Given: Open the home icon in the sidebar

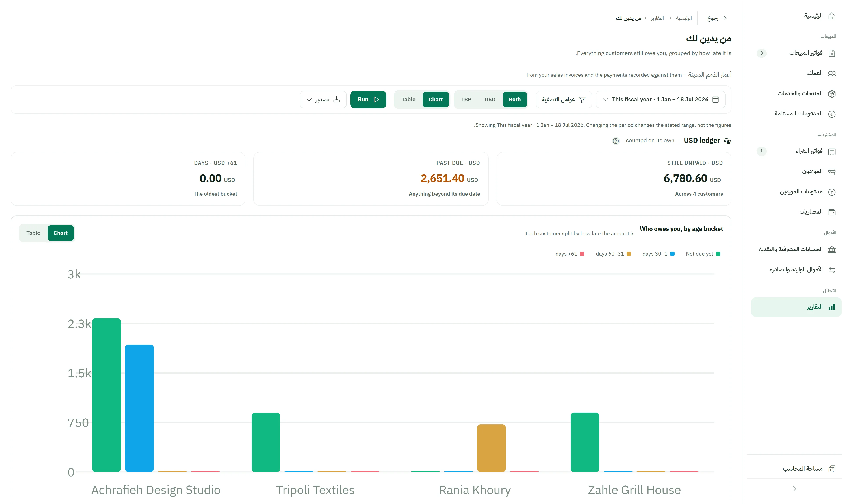Looking at the screenshot, I should (831, 16).
